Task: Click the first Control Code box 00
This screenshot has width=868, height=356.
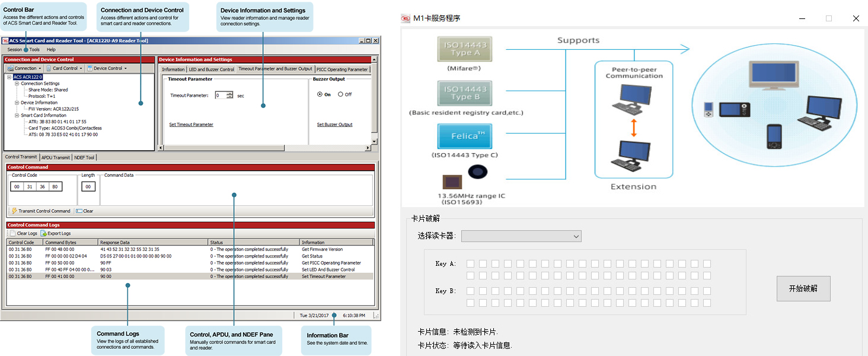Action: (17, 187)
